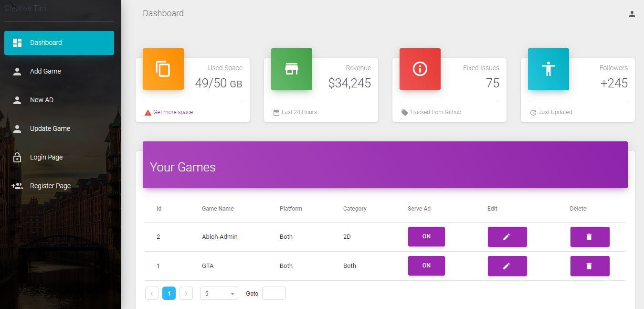Go to next page with right chevron
The image size is (644, 309).
(x=186, y=293)
